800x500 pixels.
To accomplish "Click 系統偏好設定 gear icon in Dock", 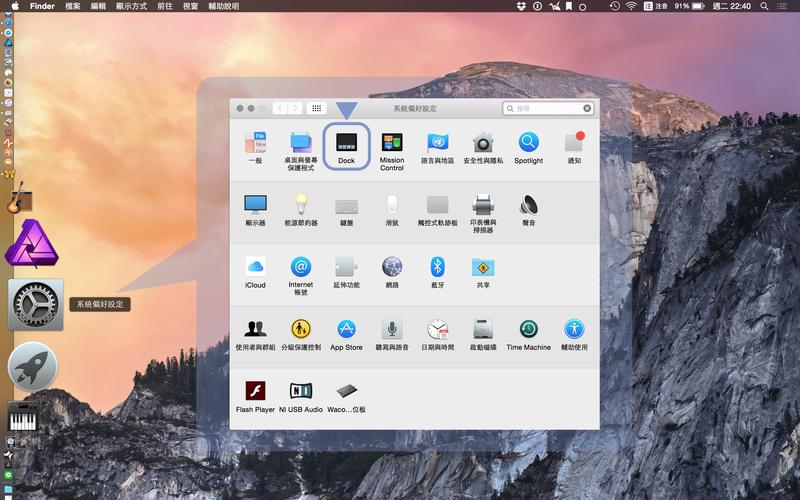I will 36,305.
